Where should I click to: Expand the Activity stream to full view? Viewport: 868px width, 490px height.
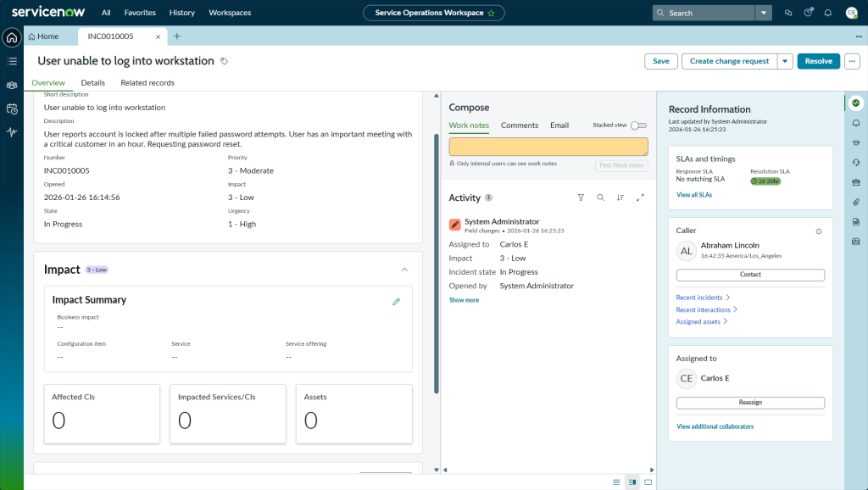coord(640,198)
